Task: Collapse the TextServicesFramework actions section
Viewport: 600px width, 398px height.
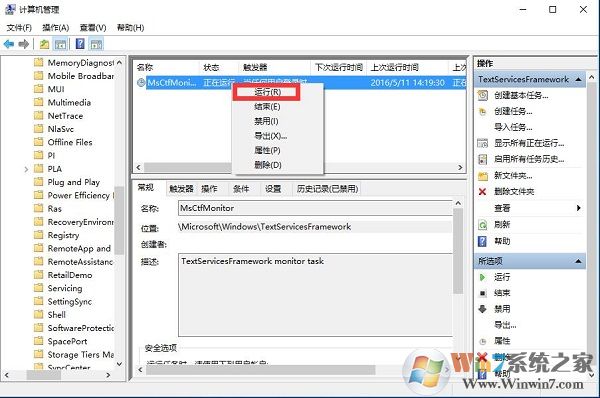Action: pos(578,80)
